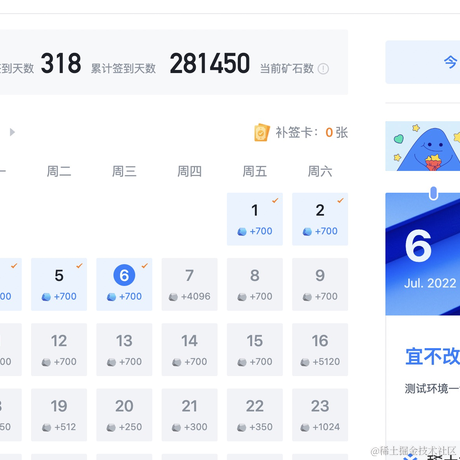Select calendar day 22 with +350

pos(255,415)
